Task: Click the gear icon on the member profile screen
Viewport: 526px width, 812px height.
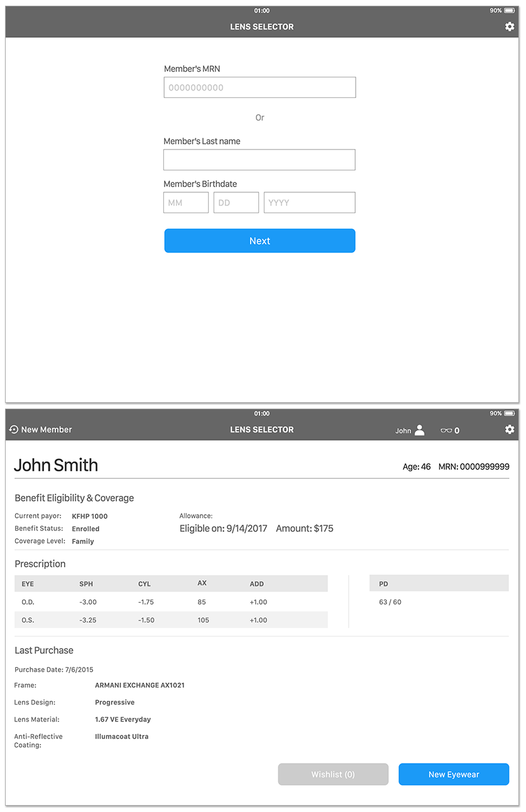Action: [510, 429]
